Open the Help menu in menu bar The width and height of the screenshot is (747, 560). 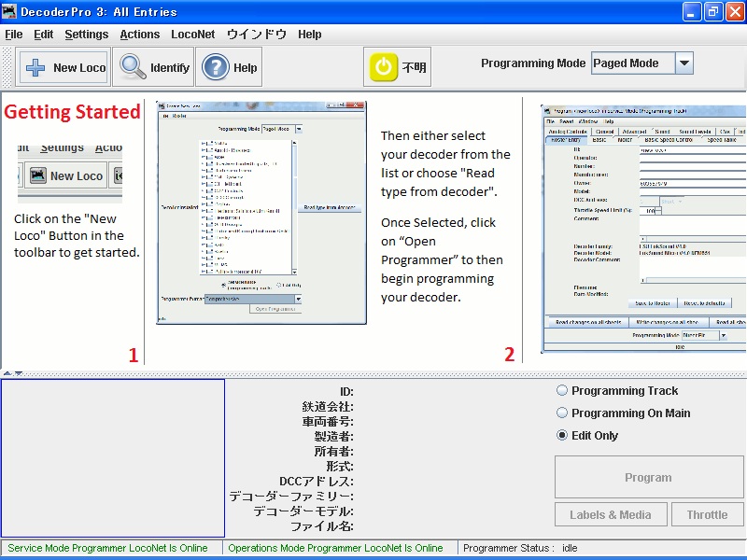(x=310, y=35)
